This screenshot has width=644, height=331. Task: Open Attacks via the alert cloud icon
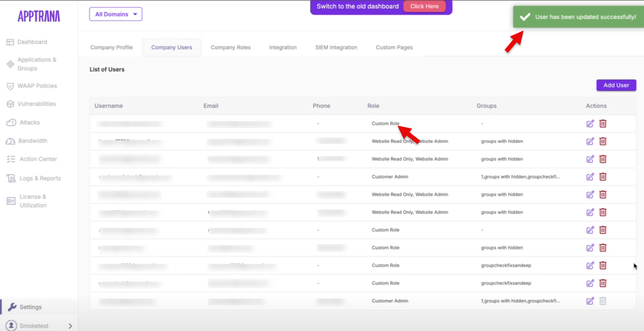click(11, 123)
